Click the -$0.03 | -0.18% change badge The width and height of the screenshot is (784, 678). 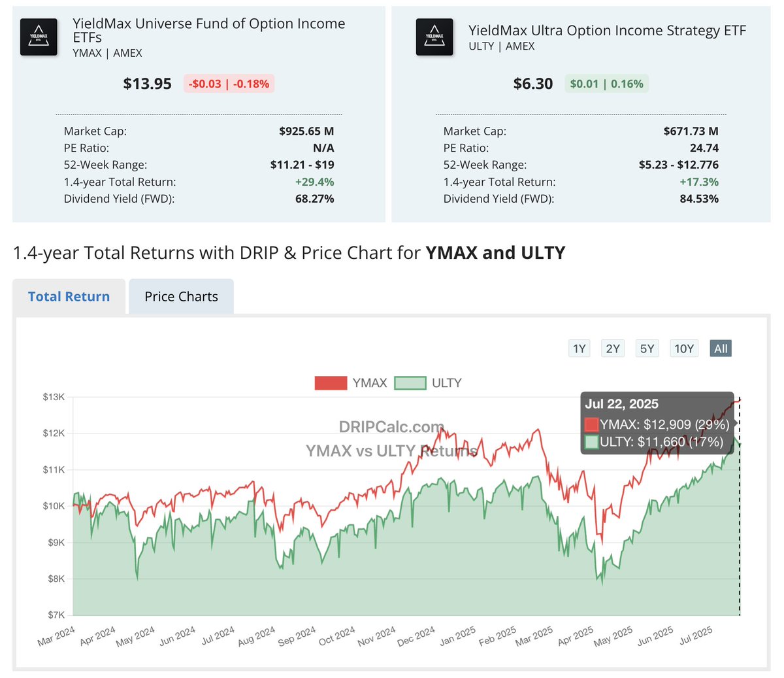[229, 84]
